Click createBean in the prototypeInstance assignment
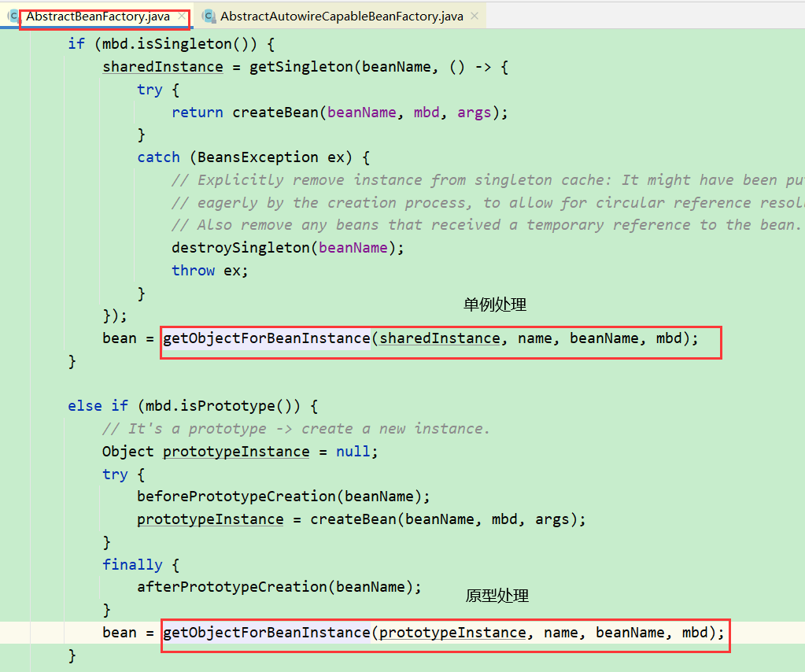This screenshot has width=805, height=672. click(x=353, y=519)
